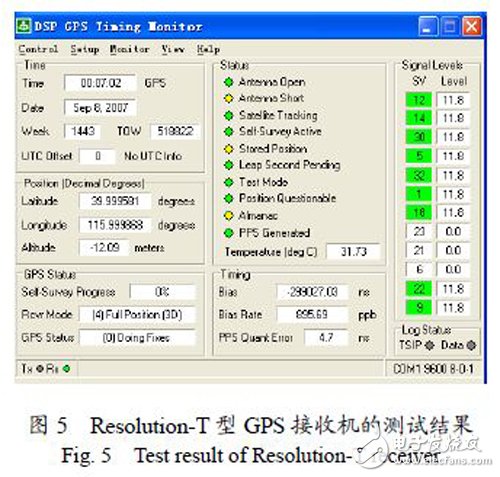
Task: Select green satellite SV 12 box
Action: (419, 100)
